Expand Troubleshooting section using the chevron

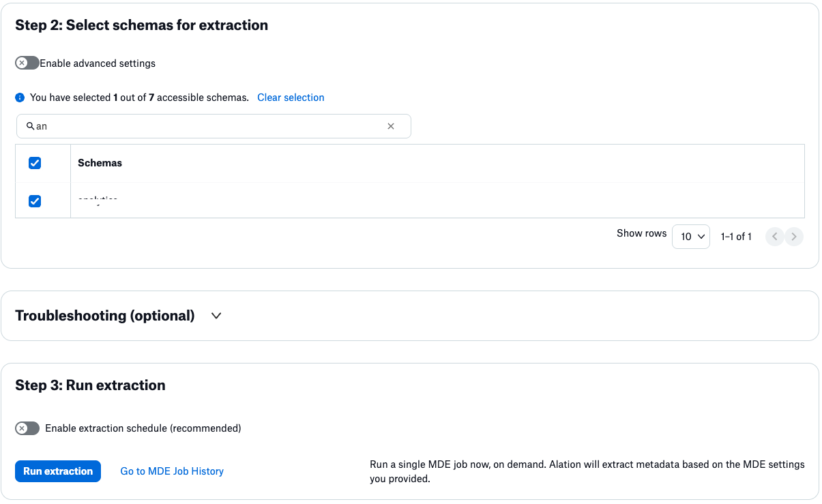coord(216,316)
